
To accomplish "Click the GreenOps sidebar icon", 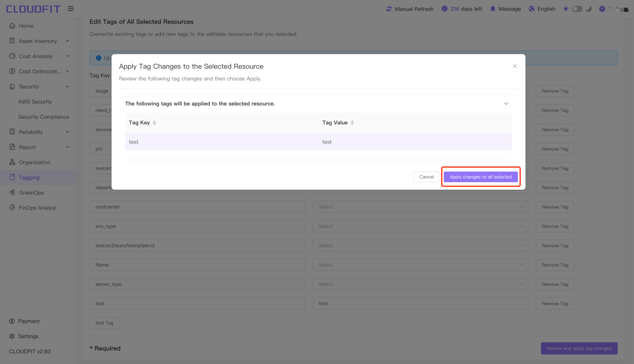I will [12, 193].
